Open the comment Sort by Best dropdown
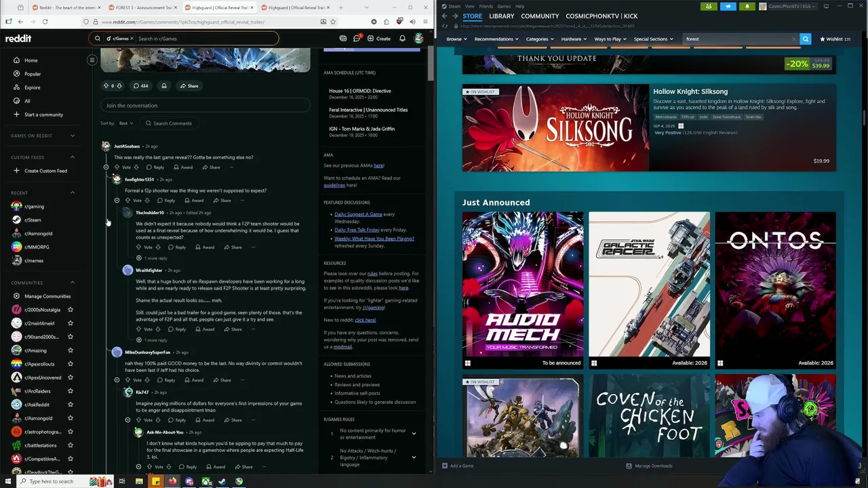This screenshot has height=488, width=868. coord(125,123)
